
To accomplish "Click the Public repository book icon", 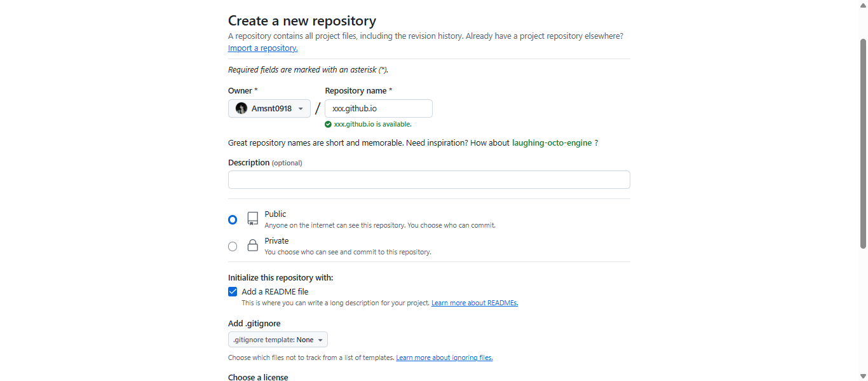I will click(253, 219).
